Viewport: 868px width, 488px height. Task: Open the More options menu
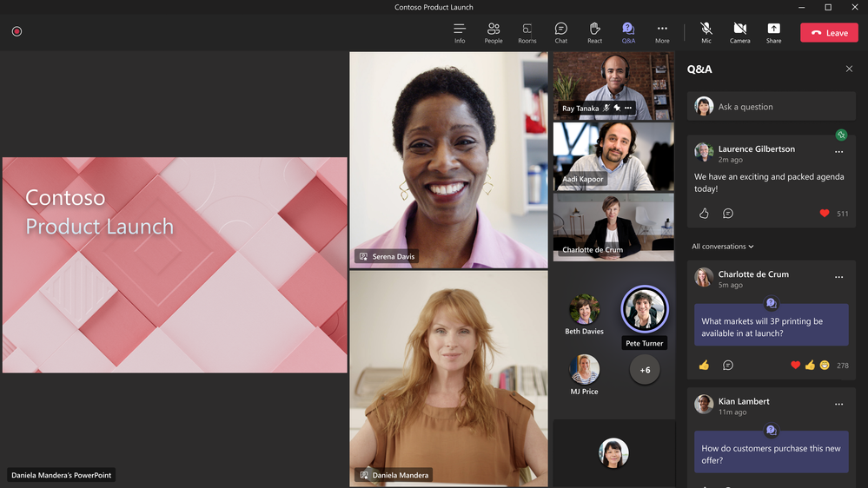pyautogui.click(x=662, y=33)
